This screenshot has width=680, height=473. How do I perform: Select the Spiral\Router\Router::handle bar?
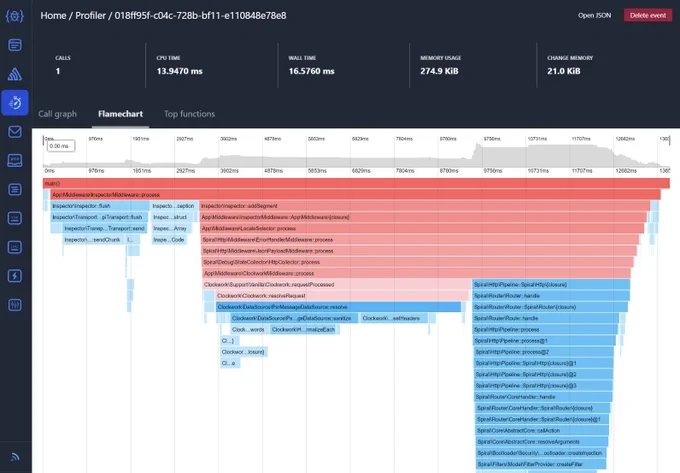(551, 296)
